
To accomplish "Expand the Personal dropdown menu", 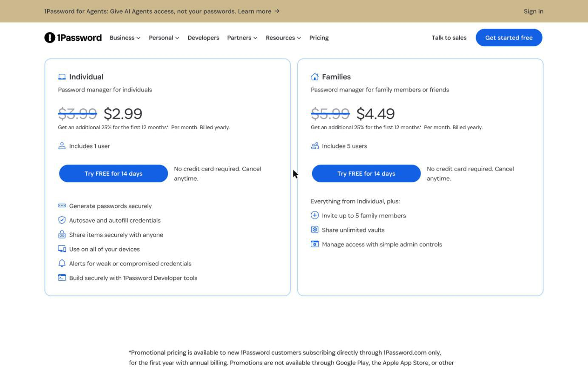I will tap(164, 38).
